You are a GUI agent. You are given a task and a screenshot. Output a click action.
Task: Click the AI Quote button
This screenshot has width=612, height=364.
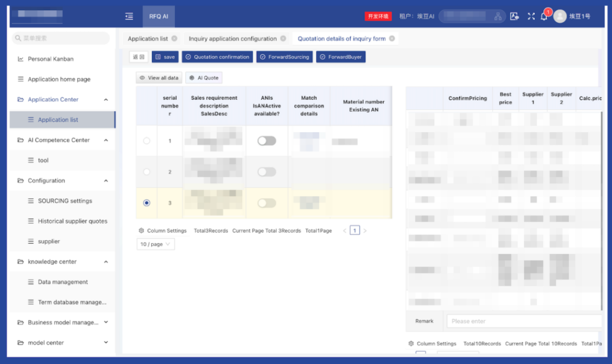tap(204, 78)
